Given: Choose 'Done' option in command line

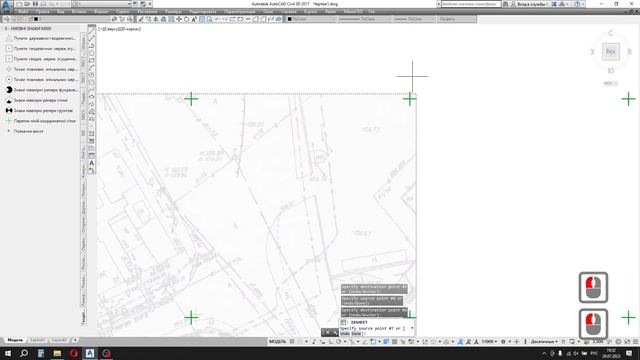Looking at the screenshot, I should [356, 333].
